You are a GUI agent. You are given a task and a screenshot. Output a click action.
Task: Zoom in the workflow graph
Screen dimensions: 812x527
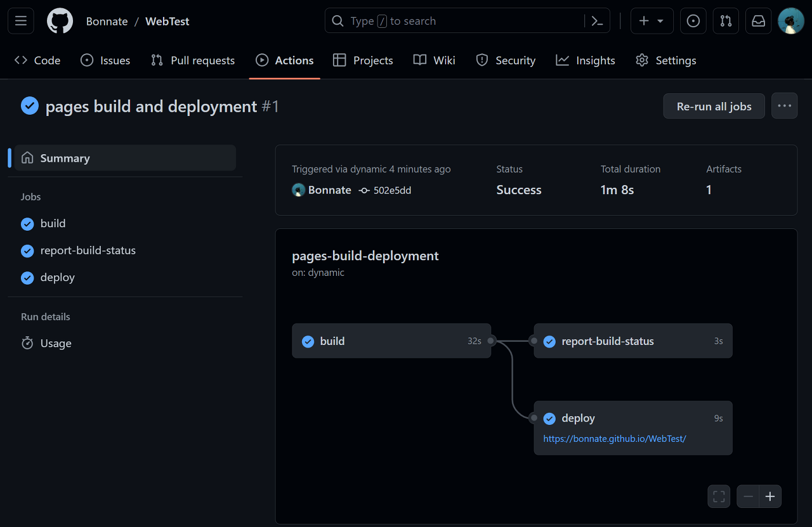click(770, 497)
